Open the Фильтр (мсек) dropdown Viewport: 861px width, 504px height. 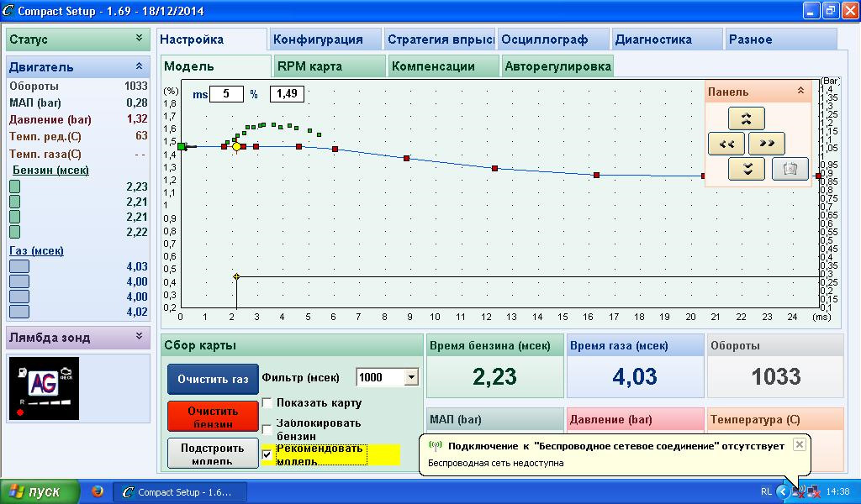pos(411,377)
